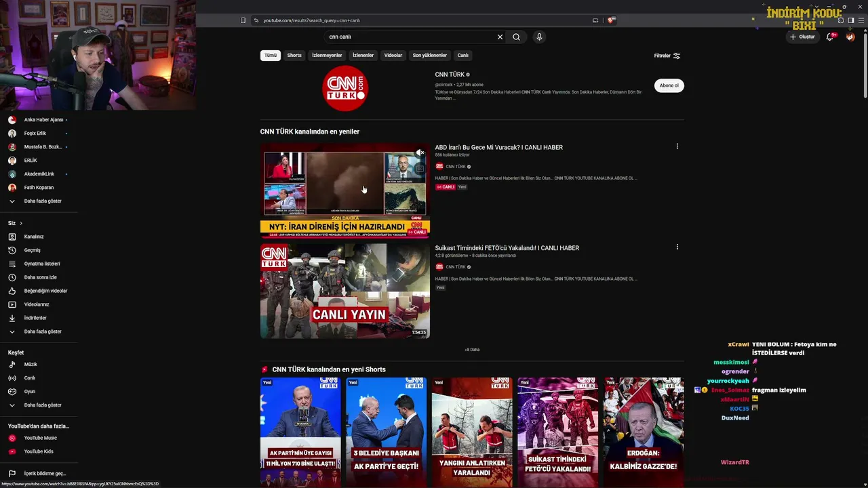Select the Canlı filter chip
The width and height of the screenshot is (868, 488).
463,56
